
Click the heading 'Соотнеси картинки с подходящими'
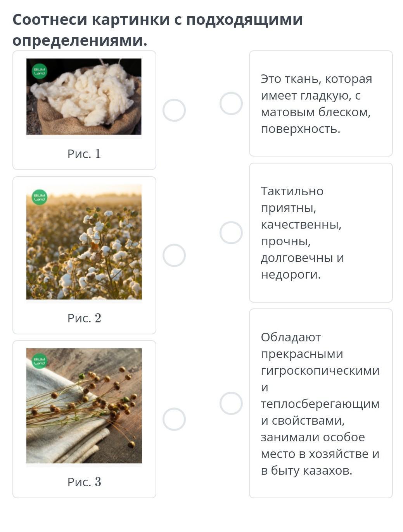(158, 19)
